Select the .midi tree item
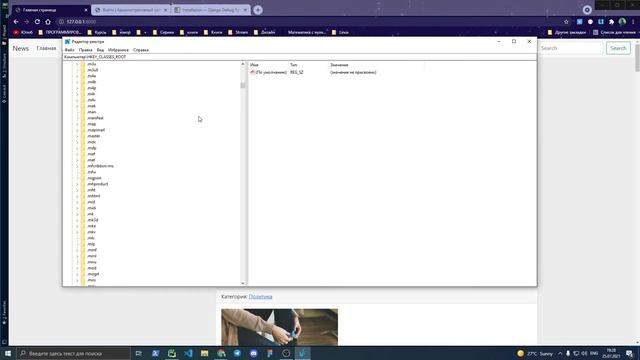Viewport: 640px width, 360px height. click(x=92, y=208)
